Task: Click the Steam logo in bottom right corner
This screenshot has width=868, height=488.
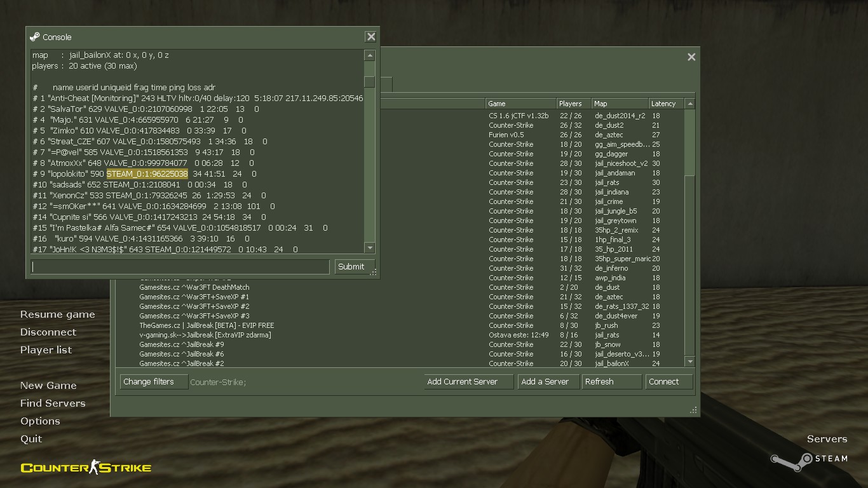Action: point(809,461)
